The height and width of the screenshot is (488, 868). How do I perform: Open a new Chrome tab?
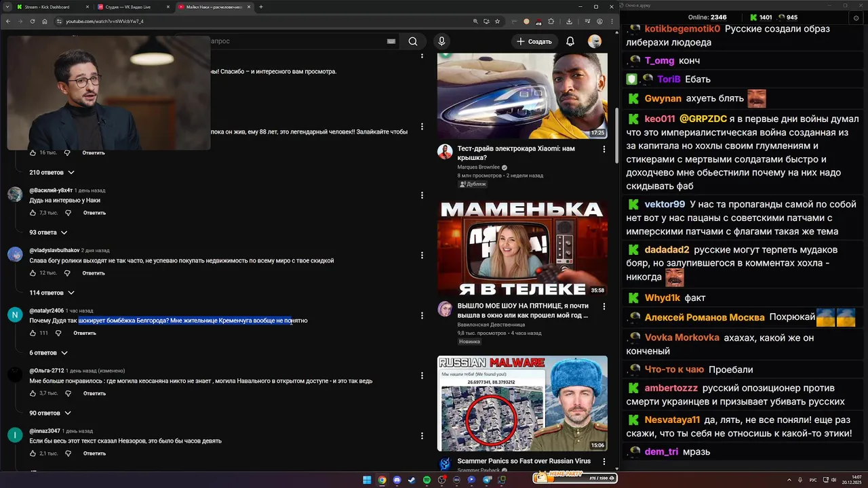coord(261,7)
